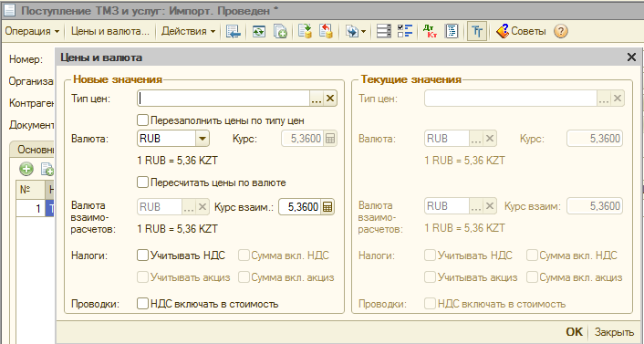This screenshot has height=344, width=644.
Task: Click the Дт/Кт postings icon in toolbar
Action: [430, 31]
